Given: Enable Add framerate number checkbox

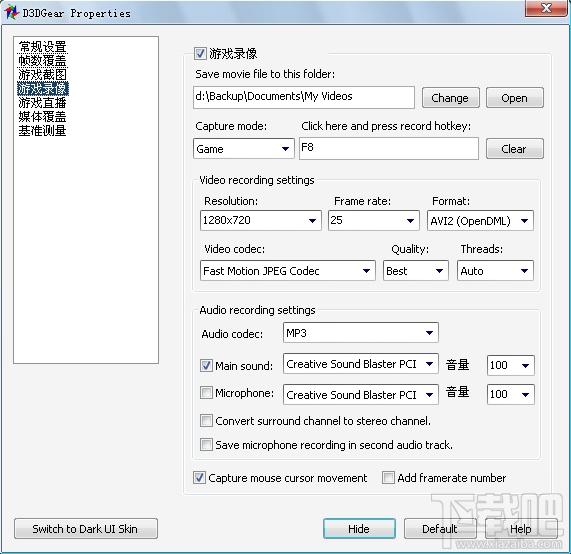Looking at the screenshot, I should click(x=388, y=478).
